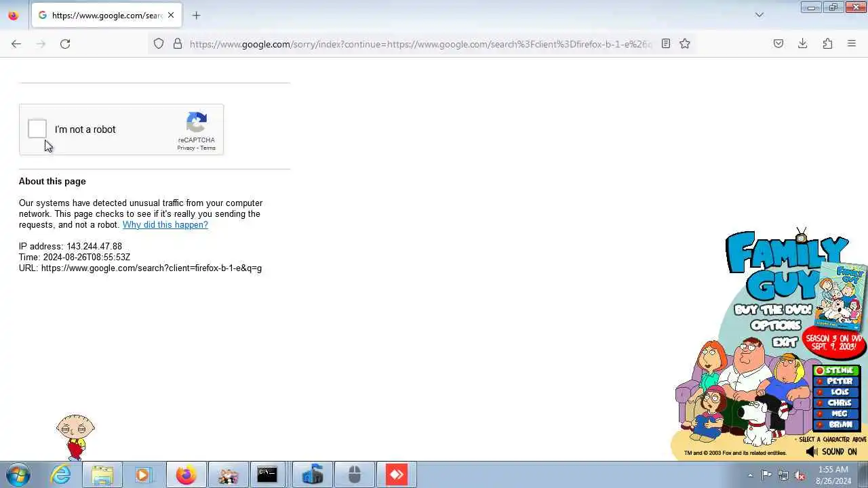Select Lois in the character list
The image size is (868, 488).
[837, 392]
